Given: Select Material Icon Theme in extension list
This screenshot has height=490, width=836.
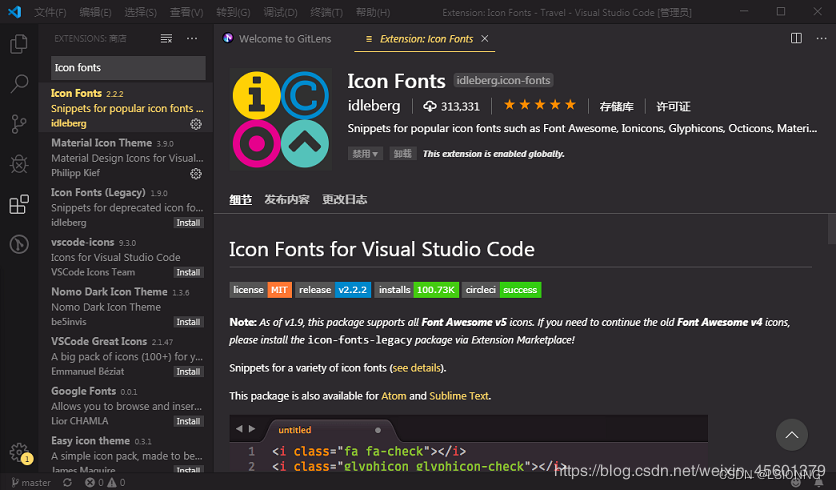Looking at the screenshot, I should pyautogui.click(x=126, y=158).
